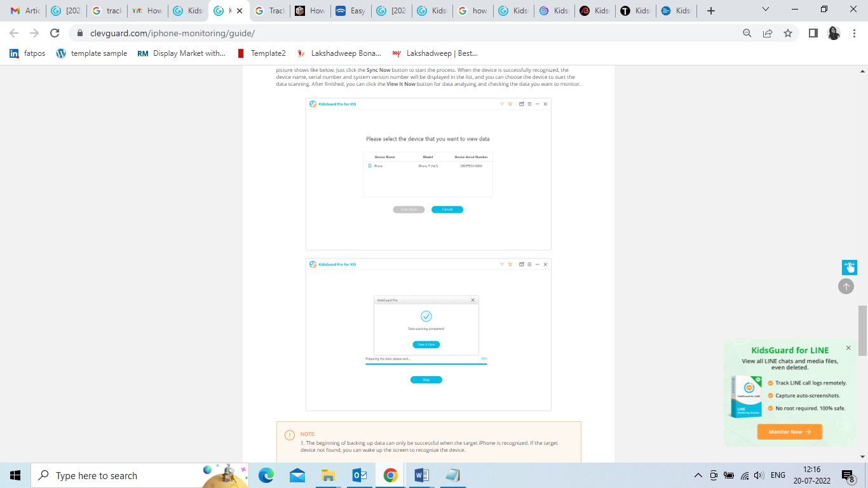The height and width of the screenshot is (488, 868).
Task: Open the Mail app from taskbar
Action: [297, 475]
